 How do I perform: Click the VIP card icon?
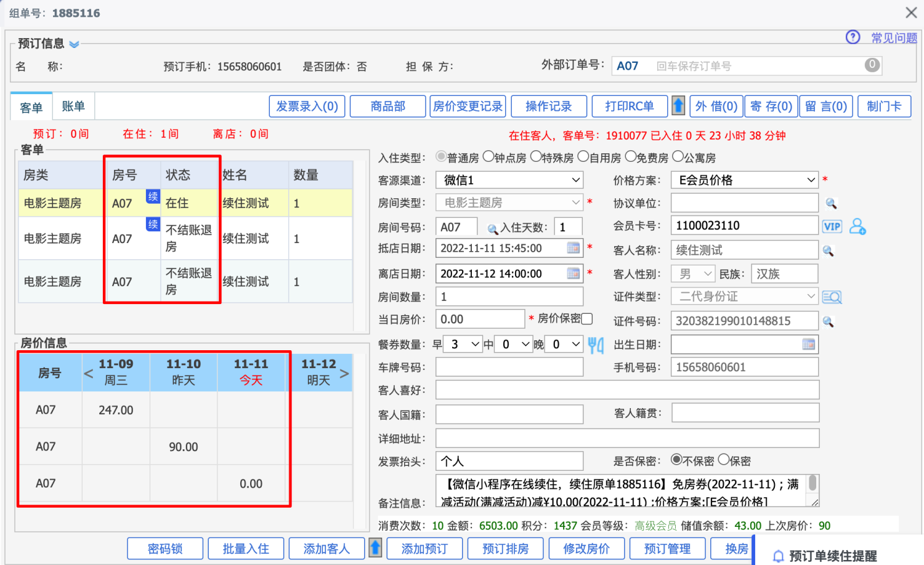tap(832, 226)
